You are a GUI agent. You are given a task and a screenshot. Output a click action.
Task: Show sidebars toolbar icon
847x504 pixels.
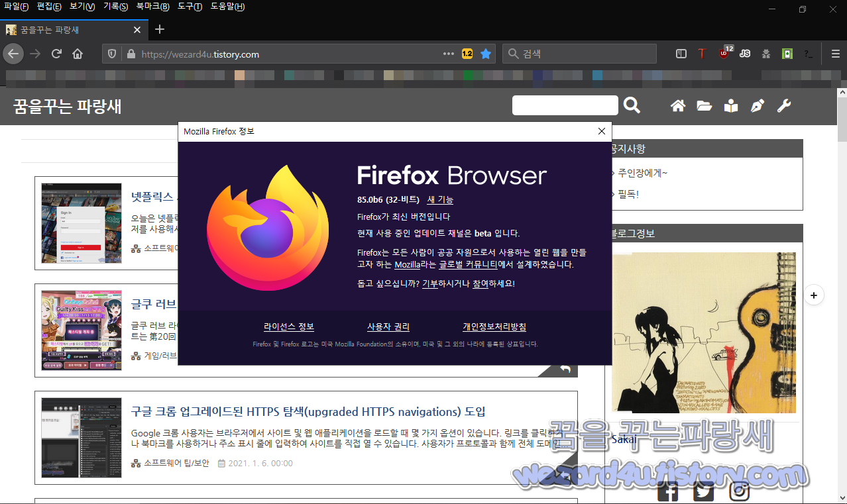[681, 54]
